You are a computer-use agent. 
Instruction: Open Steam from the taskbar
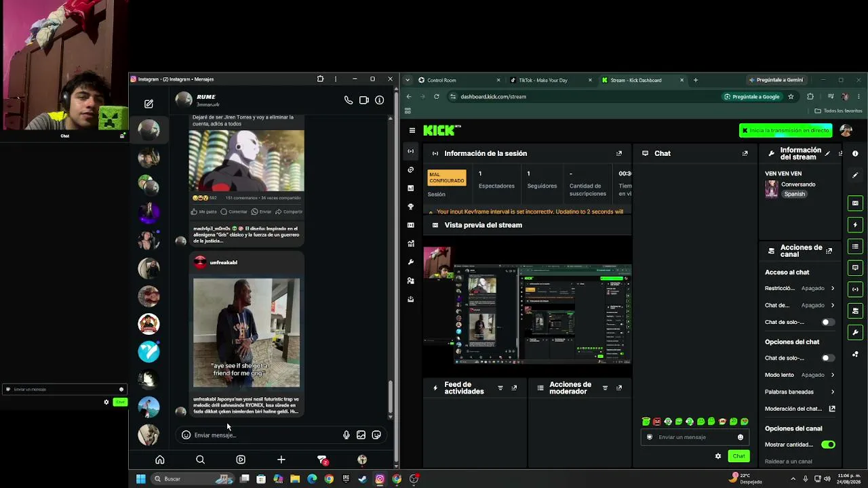(x=363, y=479)
